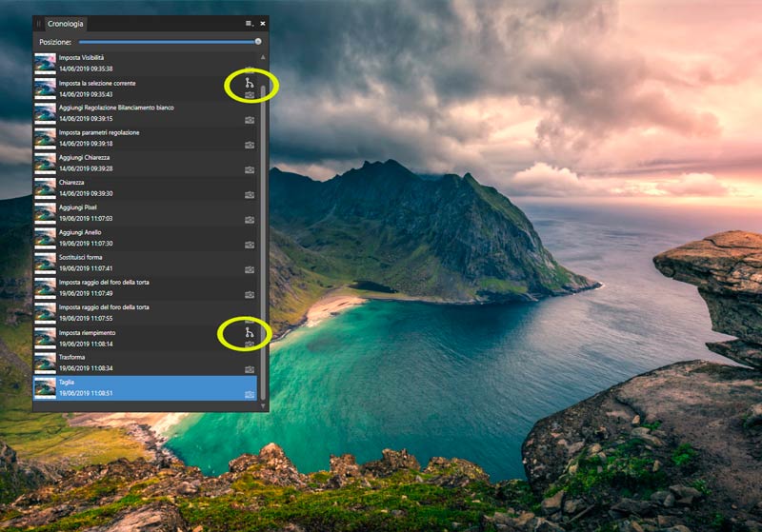The image size is (762, 532).
Task: Select the 'Sostituisci forma' label
Action: (x=81, y=257)
